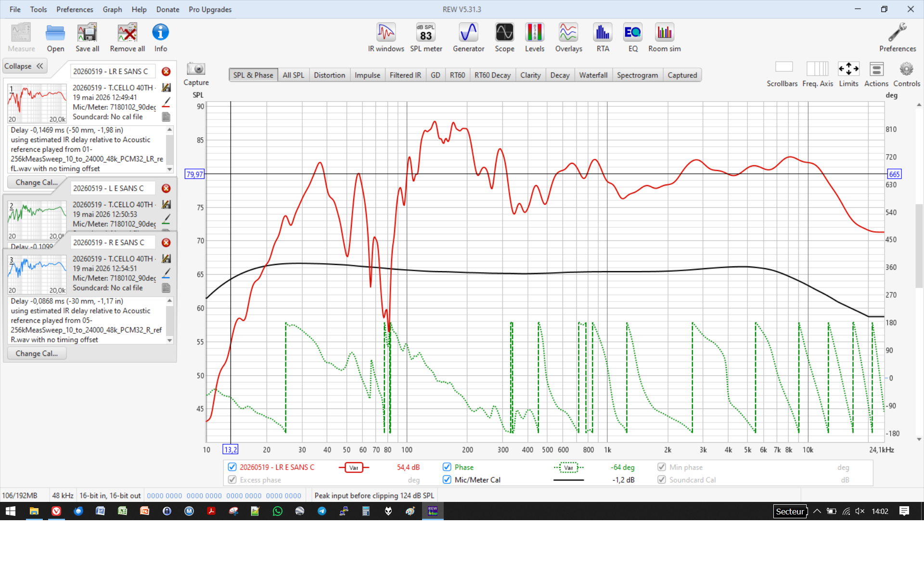924x578 pixels.
Task: Change trace colour for LR E SANS C
Action: pos(166,102)
